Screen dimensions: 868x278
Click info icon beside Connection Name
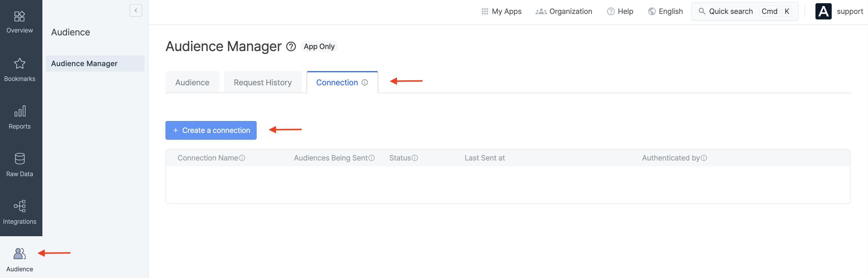point(242,158)
